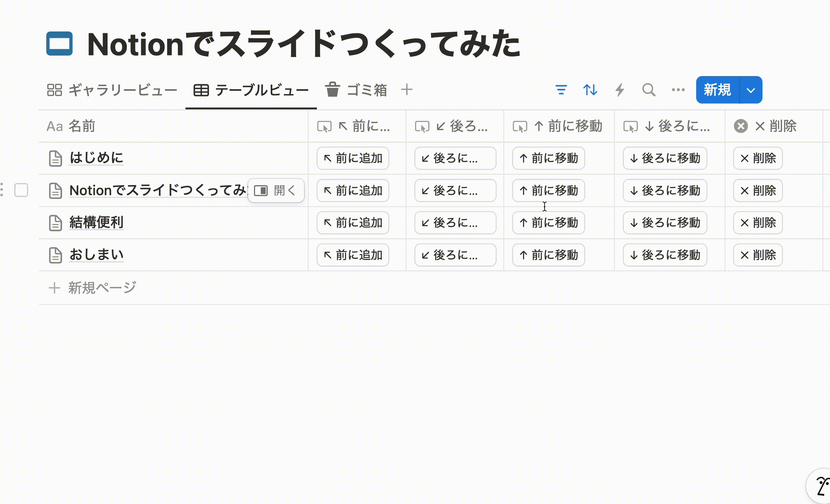
Task: Click the drag handle beside the Notion row
Action: pyautogui.click(x=2, y=190)
